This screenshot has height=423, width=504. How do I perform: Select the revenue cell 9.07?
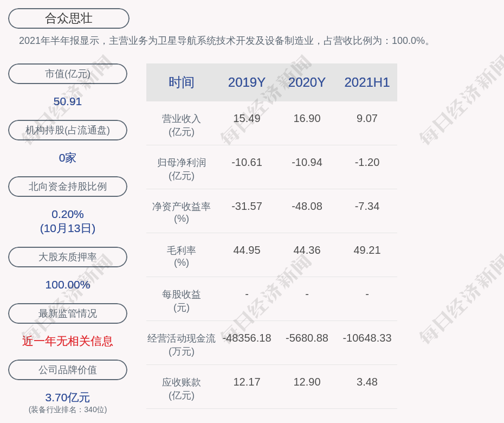367,118
